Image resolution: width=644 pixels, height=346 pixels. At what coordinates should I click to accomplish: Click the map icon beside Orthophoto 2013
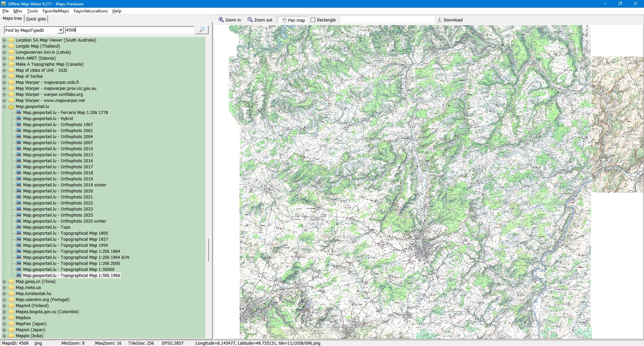click(x=19, y=155)
